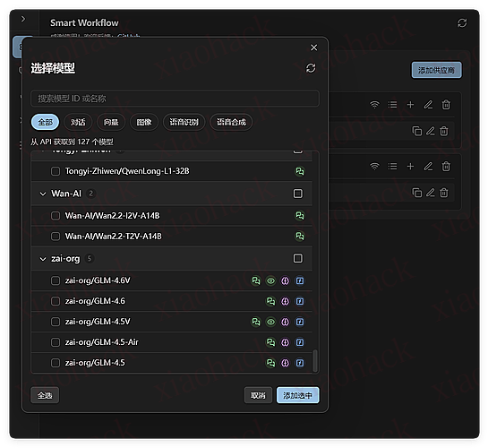
Task: Click function icon on zai-org/GLM-4.5 row
Action: [x=300, y=363]
